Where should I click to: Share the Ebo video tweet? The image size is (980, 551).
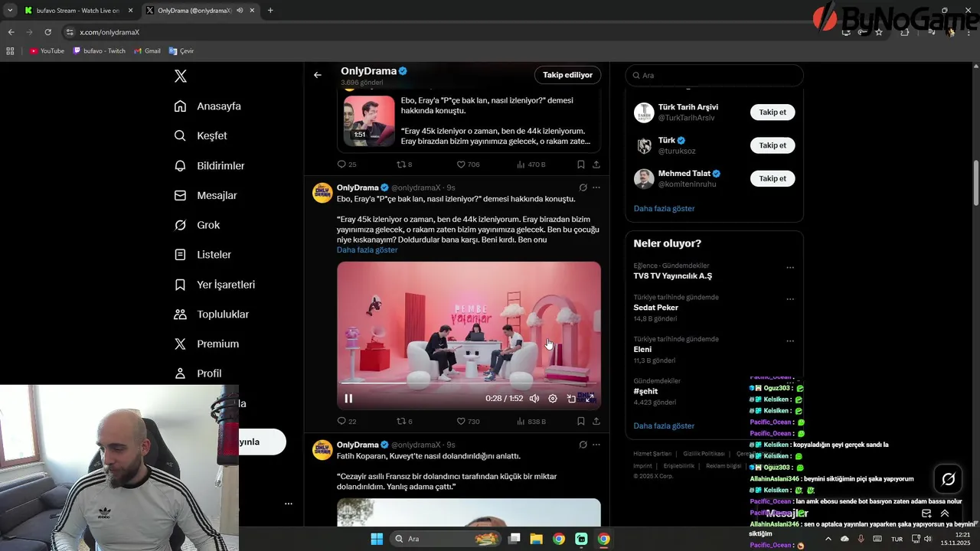pos(596,421)
